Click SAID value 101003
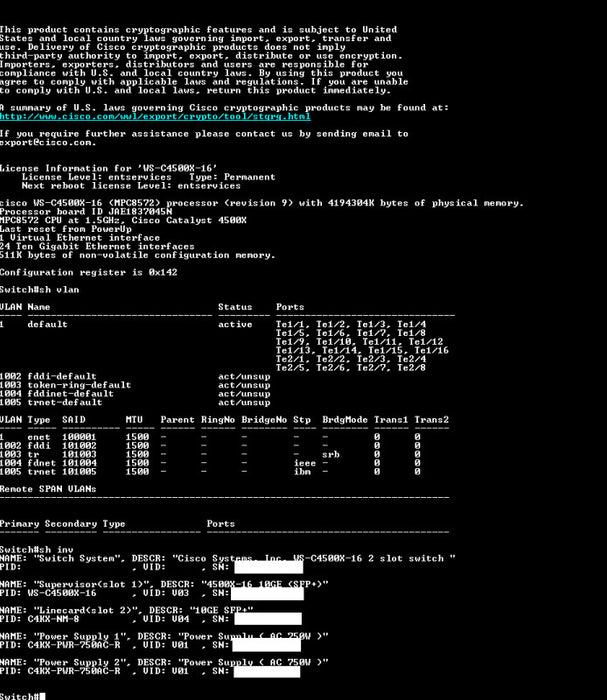Screen dimensions: 607x700 [79, 454]
